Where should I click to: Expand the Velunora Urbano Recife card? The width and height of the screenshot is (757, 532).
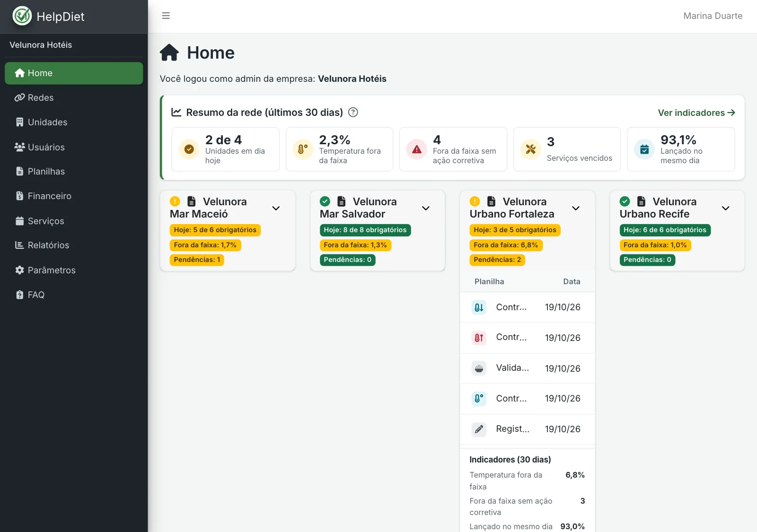(x=726, y=208)
